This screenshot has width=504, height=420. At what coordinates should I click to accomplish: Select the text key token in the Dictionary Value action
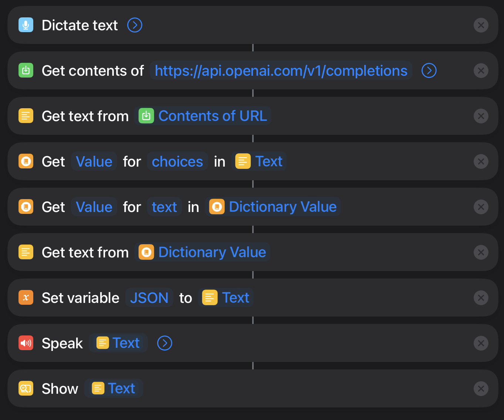pyautogui.click(x=164, y=207)
